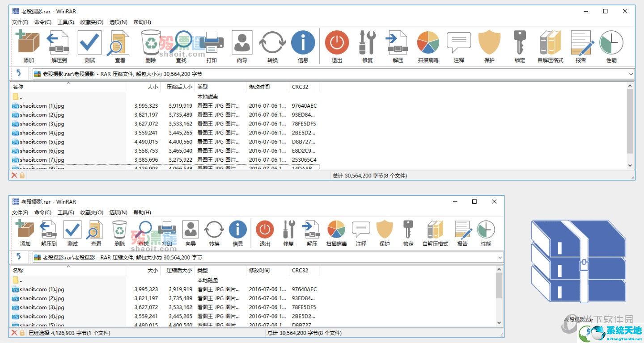The width and height of the screenshot is (644, 343).
Task: Open 收藏夹(O) menu in upper window
Action: (x=92, y=22)
